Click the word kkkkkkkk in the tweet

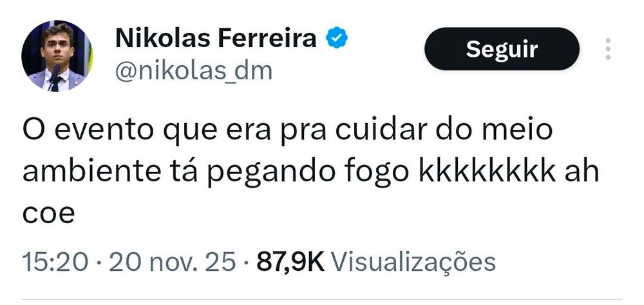pyautogui.click(x=487, y=173)
